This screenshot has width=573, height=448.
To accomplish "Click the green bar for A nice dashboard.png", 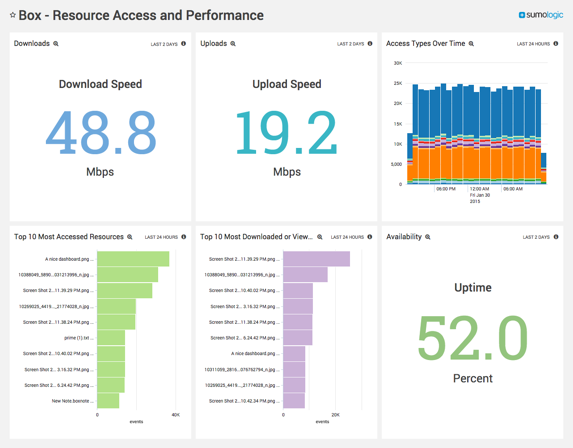I will coord(133,259).
